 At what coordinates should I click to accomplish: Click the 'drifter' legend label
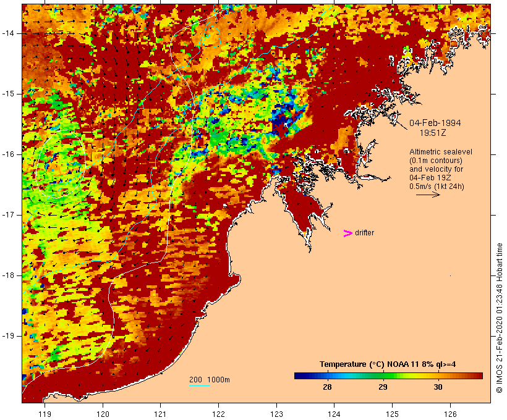point(364,233)
